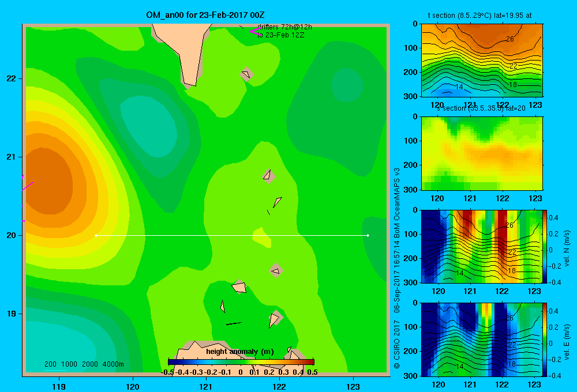The height and width of the screenshot is (392, 577).
Task: Click the '-0.5' tick of height anomaly bar
Action: (x=168, y=372)
